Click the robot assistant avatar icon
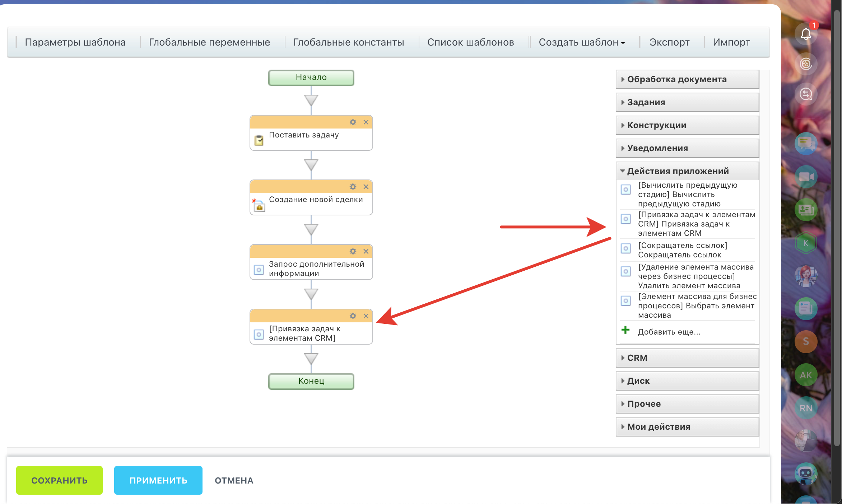842x504 pixels. [806, 473]
